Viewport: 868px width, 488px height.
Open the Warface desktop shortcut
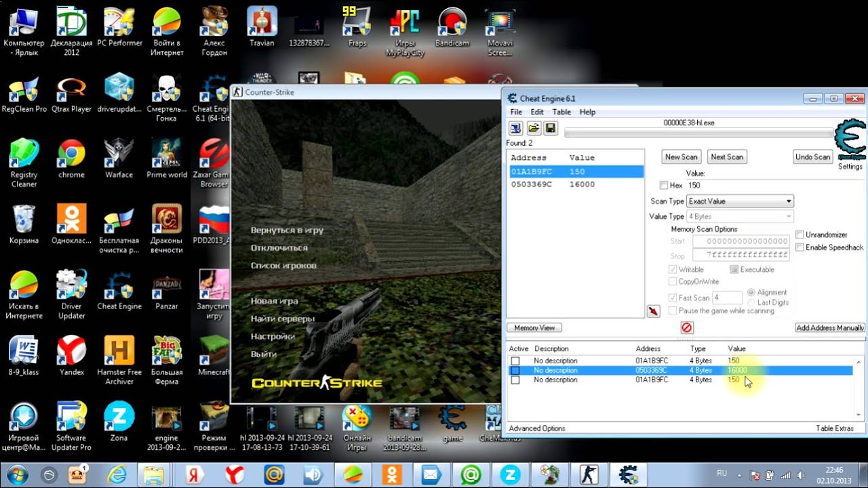(119, 159)
